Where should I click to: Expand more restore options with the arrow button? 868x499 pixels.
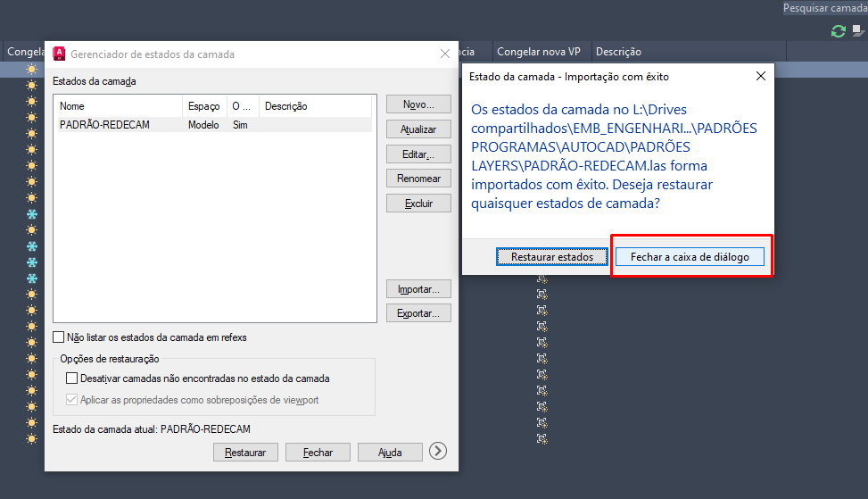[437, 451]
